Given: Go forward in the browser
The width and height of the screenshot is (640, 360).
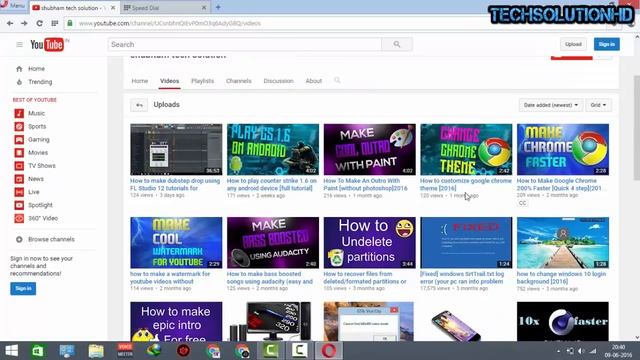Looking at the screenshot, I should click(x=24, y=23).
